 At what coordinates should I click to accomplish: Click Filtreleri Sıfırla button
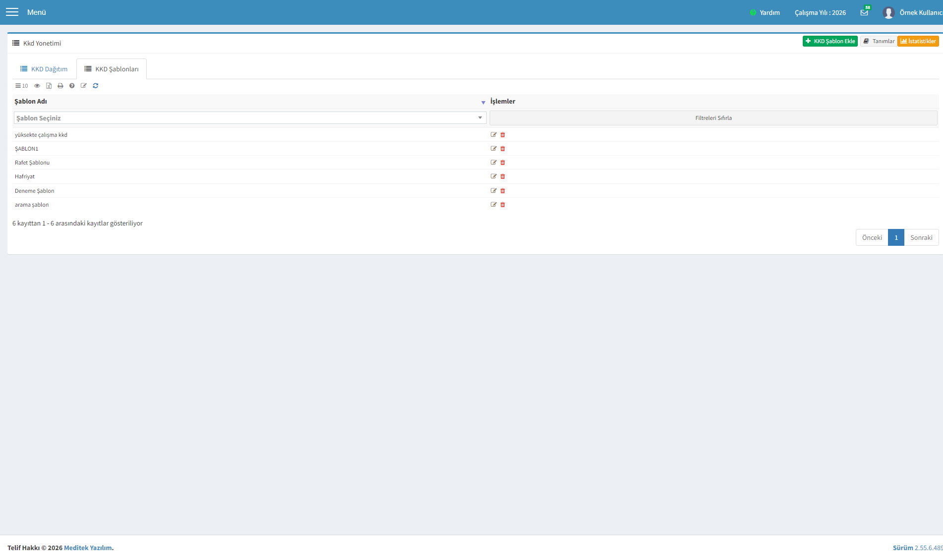coord(714,118)
